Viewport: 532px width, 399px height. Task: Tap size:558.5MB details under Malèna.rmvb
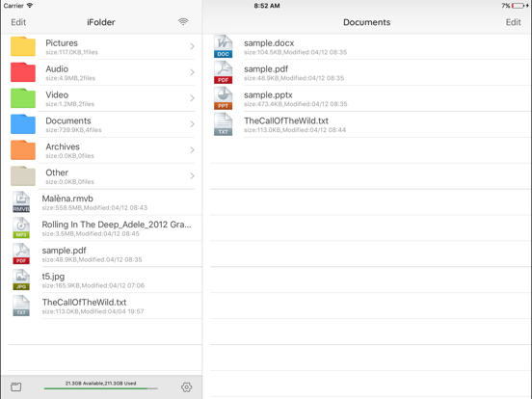pos(94,207)
